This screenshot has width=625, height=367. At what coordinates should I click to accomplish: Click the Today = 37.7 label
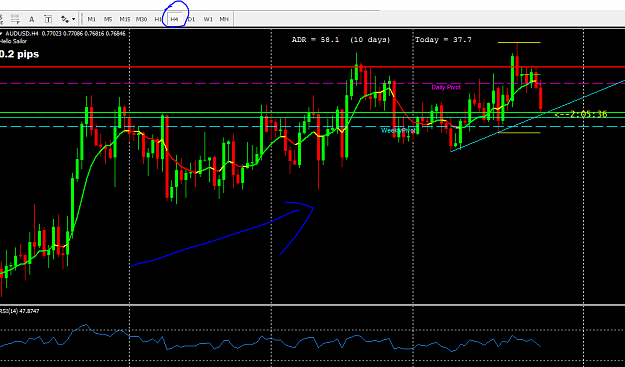coord(443,40)
